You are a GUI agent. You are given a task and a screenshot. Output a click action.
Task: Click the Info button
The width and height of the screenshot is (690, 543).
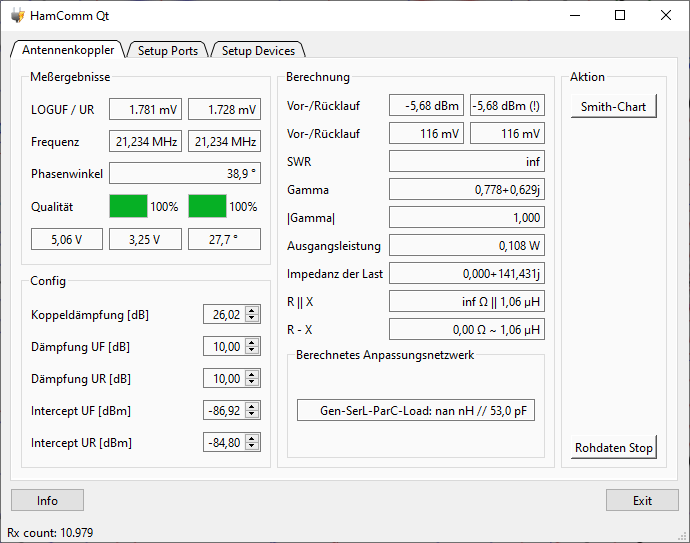point(47,500)
